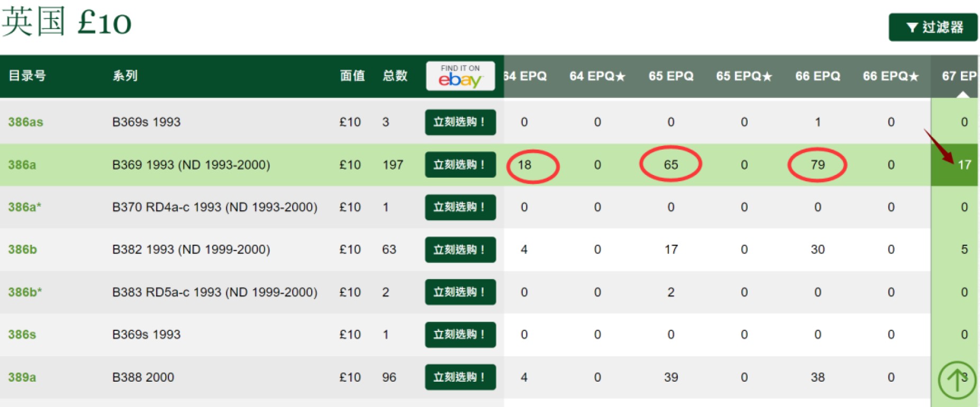Click the scroll-to-top arrow icon

coord(957,380)
